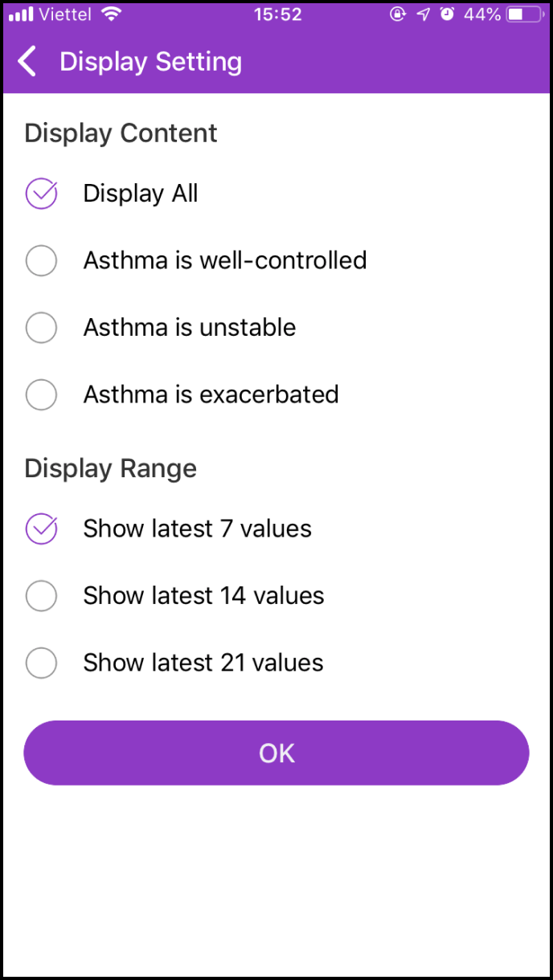Choose Asthma is well-controlled radio button
The height and width of the screenshot is (980, 553).
click(41, 260)
